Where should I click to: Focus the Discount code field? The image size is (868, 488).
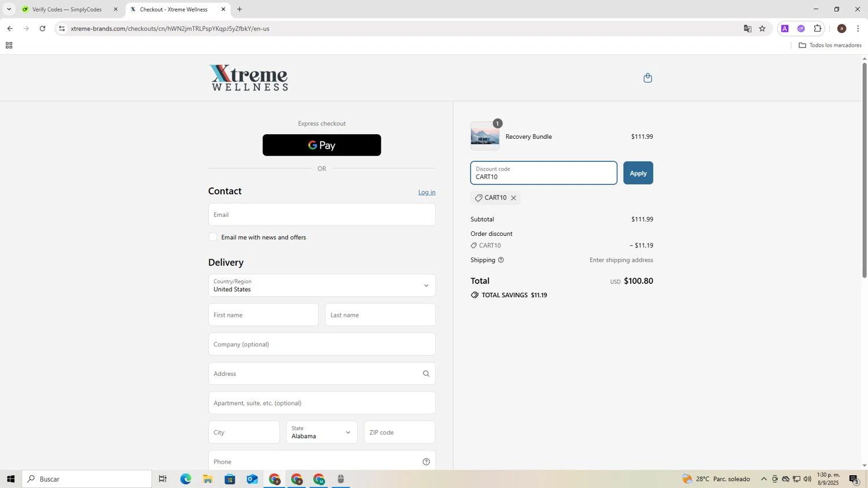click(x=544, y=173)
